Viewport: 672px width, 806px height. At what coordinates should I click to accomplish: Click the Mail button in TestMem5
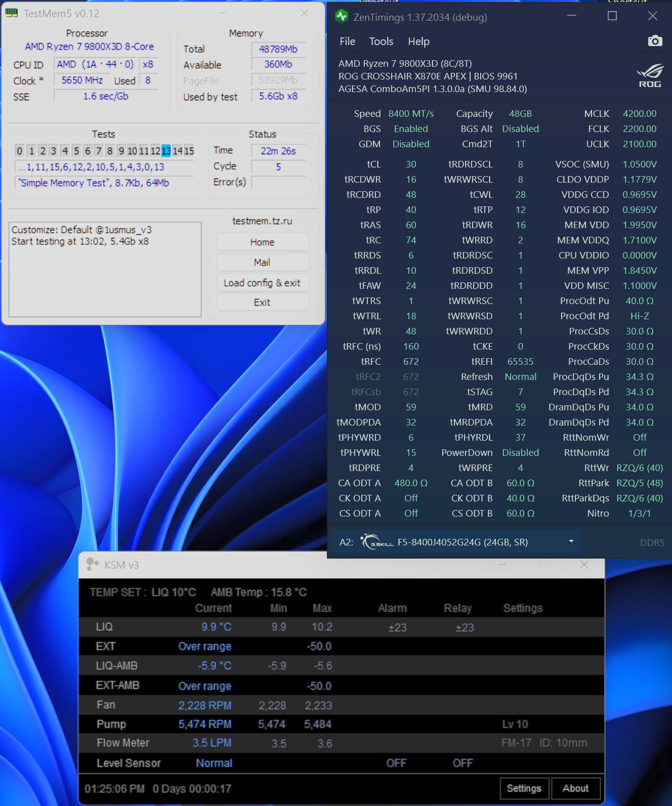(x=263, y=263)
